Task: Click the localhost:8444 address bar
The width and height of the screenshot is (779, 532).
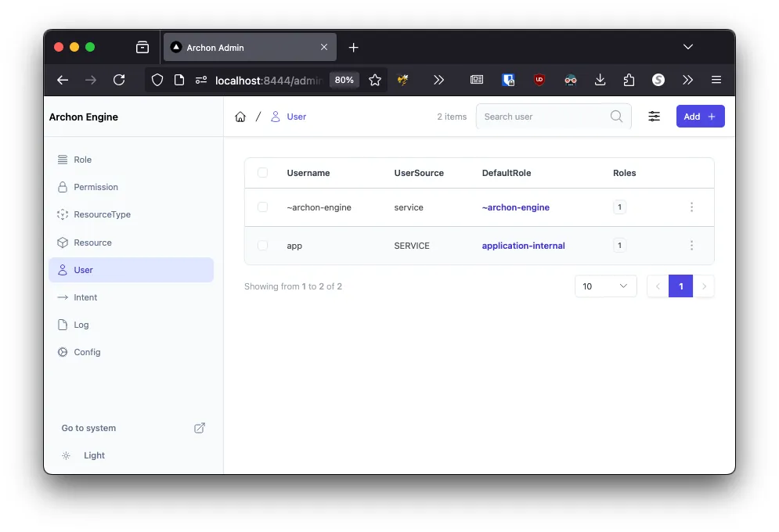Action: (269, 81)
